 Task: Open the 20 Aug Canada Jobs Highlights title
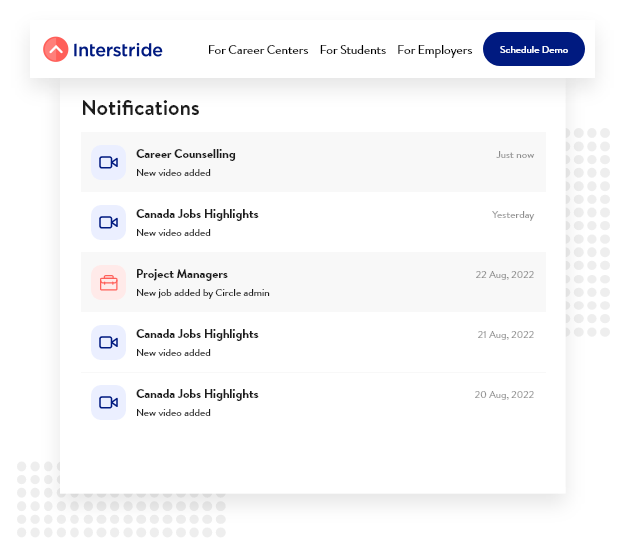point(197,395)
